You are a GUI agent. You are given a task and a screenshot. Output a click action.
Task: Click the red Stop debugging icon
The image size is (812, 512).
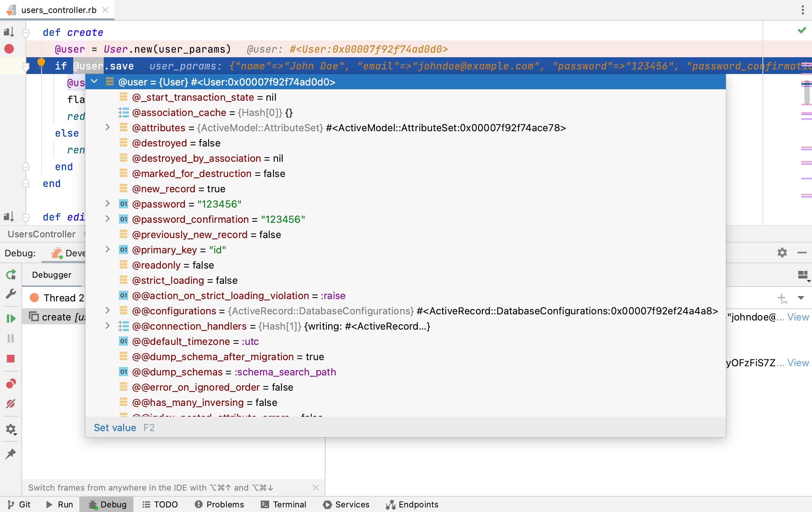(11, 359)
